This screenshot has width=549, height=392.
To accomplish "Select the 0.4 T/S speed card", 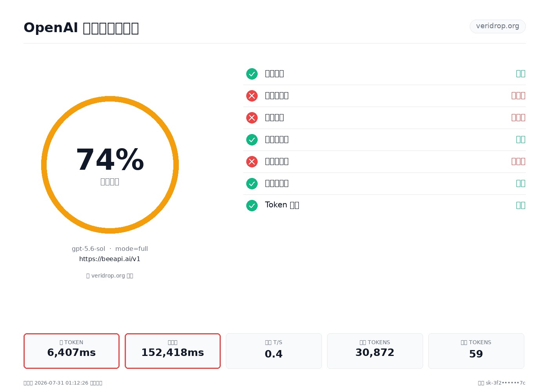I will (274, 351).
